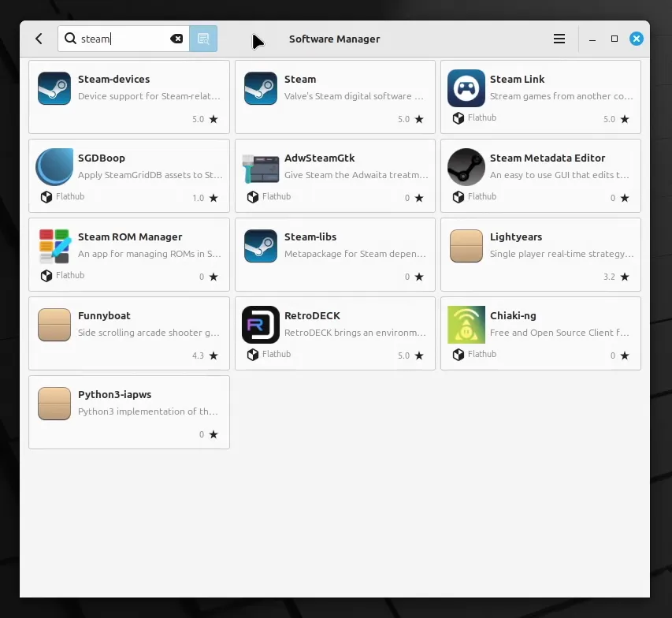The width and height of the screenshot is (672, 618).
Task: Go back with the arrow button
Action: coord(39,39)
